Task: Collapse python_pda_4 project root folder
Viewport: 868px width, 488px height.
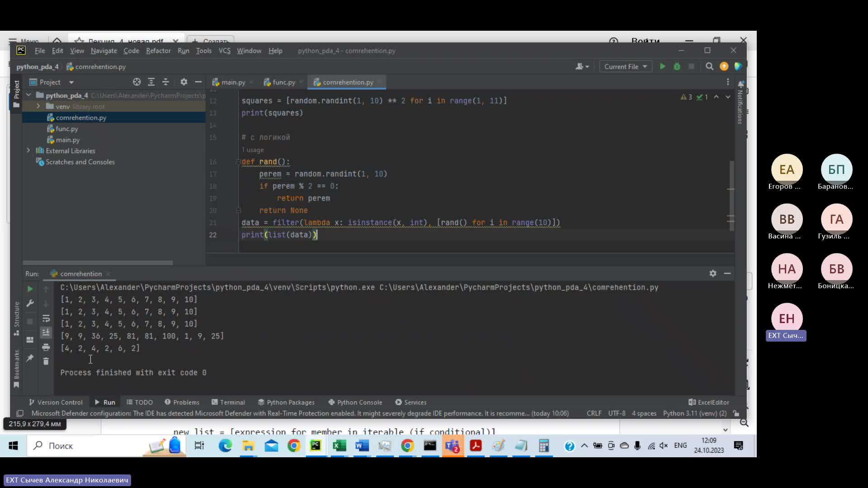Action: (x=28, y=95)
